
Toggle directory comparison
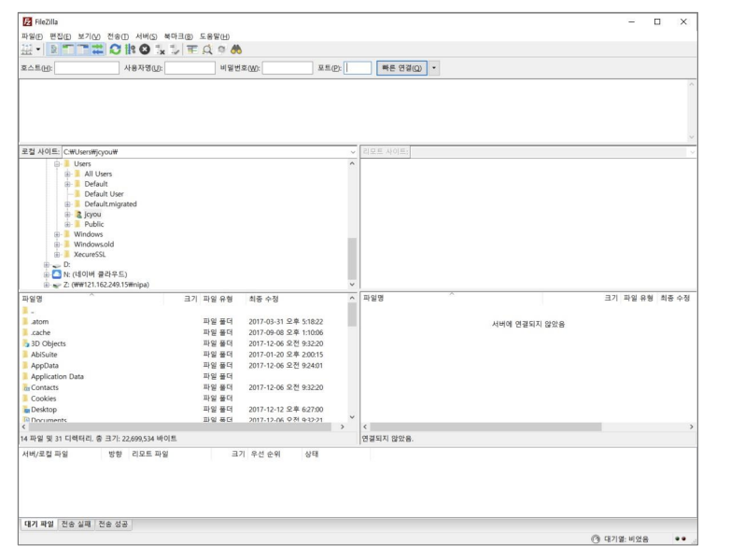coord(207,49)
